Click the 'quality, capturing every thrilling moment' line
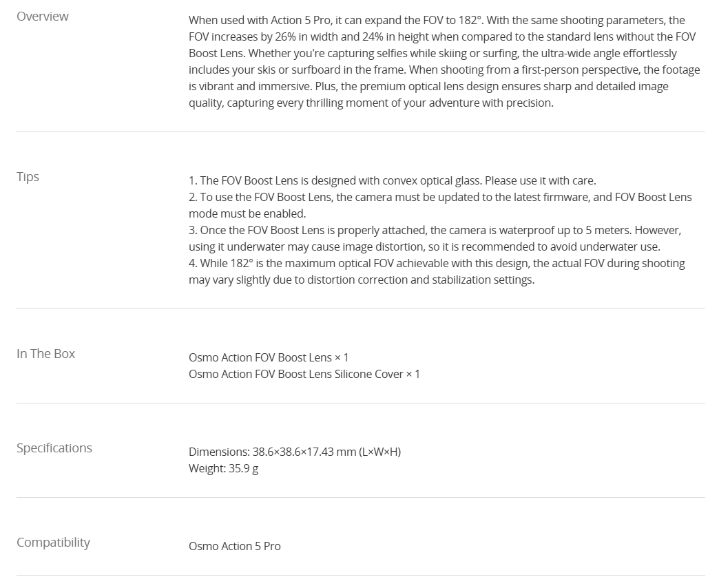The image size is (719, 588). pos(371,103)
